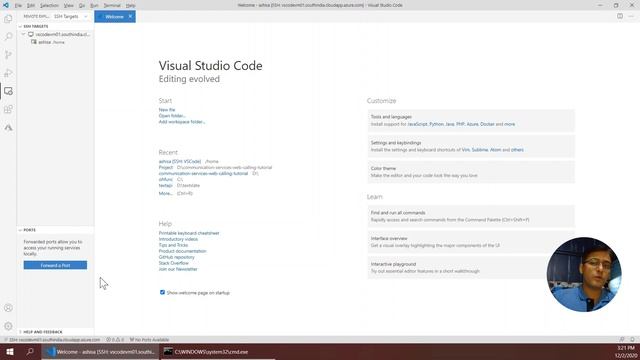Screen dimensions: 640x360
Task: Open Introductory videos link
Action: (x=178, y=239)
